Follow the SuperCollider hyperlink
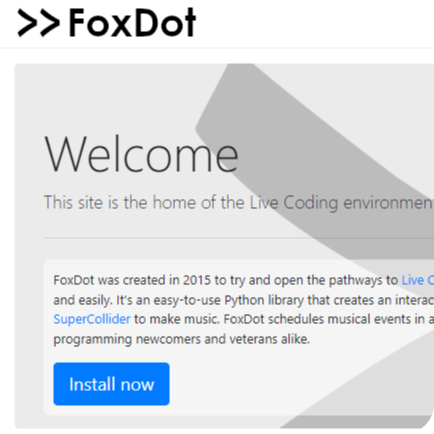 92,319
